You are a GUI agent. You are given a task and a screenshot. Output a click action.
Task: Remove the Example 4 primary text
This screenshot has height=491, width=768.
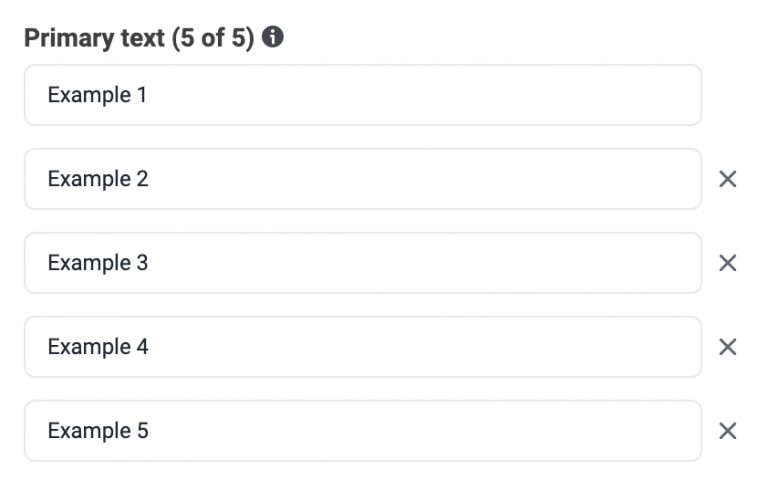pyautogui.click(x=728, y=347)
